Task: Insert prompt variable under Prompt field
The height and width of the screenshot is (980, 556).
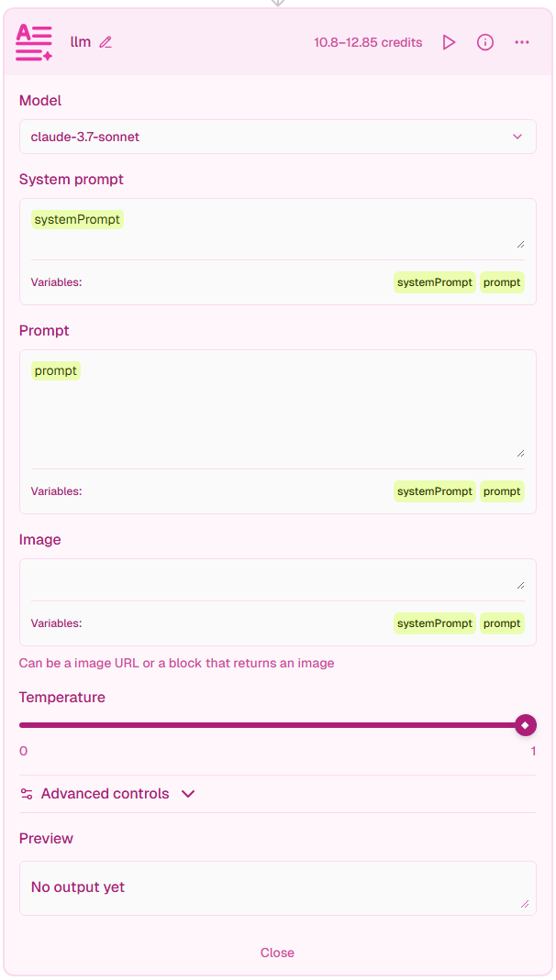Action: (502, 491)
